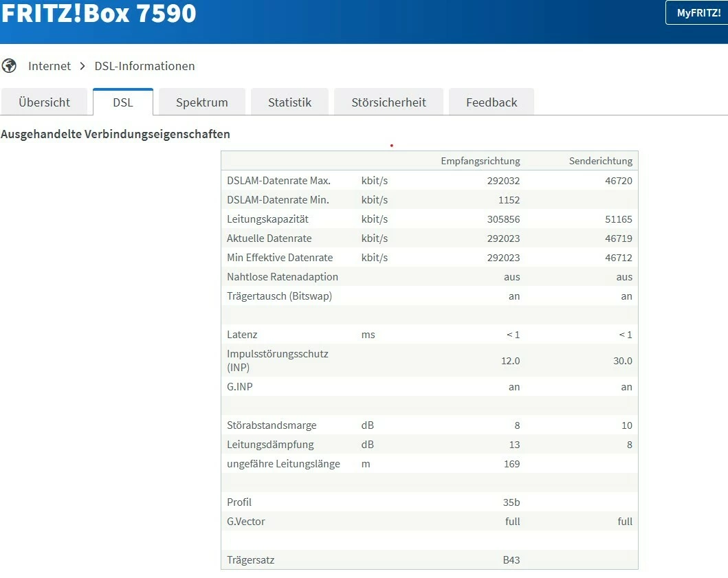The width and height of the screenshot is (728, 578).
Task: Click the profile value 35b
Action: [x=511, y=502]
